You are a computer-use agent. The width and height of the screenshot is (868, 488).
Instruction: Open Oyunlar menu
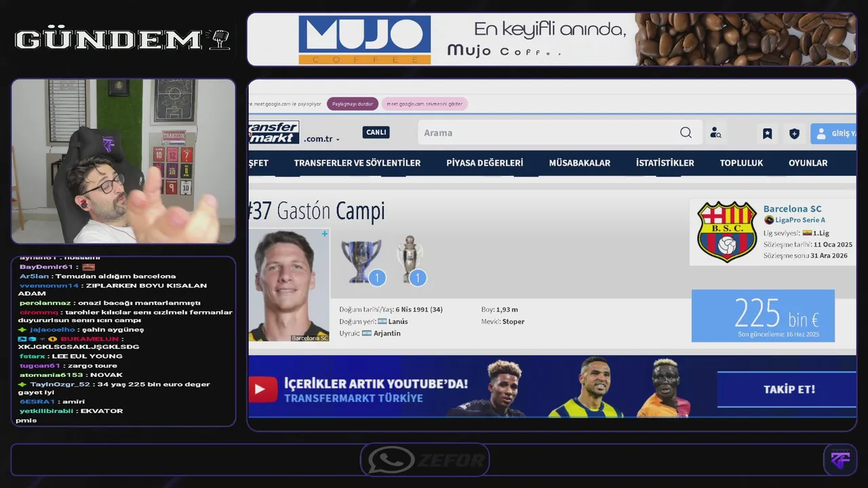click(808, 163)
